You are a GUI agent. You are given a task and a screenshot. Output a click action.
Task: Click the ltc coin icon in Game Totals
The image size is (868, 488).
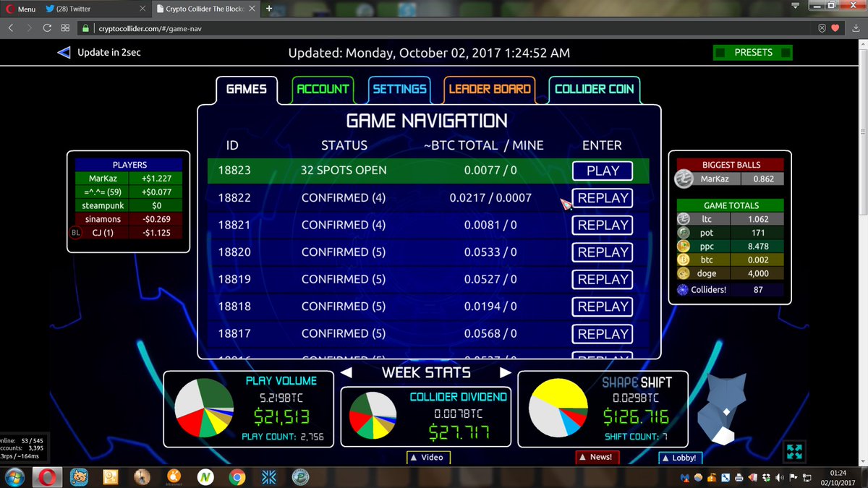[x=684, y=219]
